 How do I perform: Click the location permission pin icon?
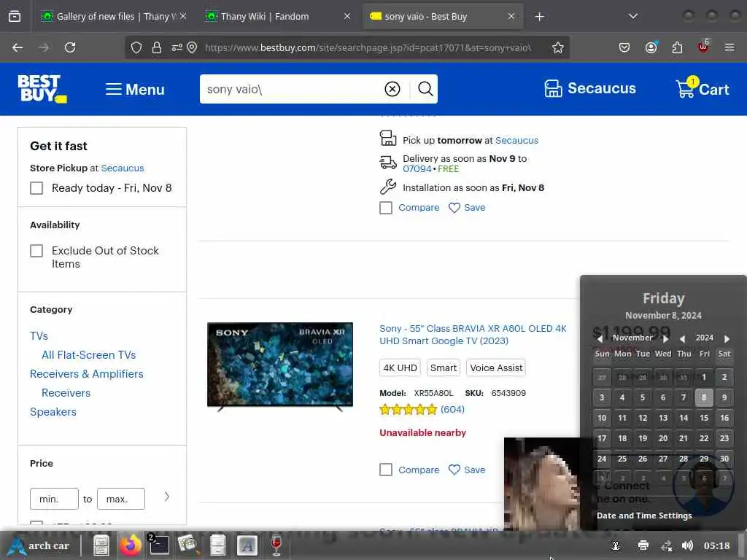[192, 47]
